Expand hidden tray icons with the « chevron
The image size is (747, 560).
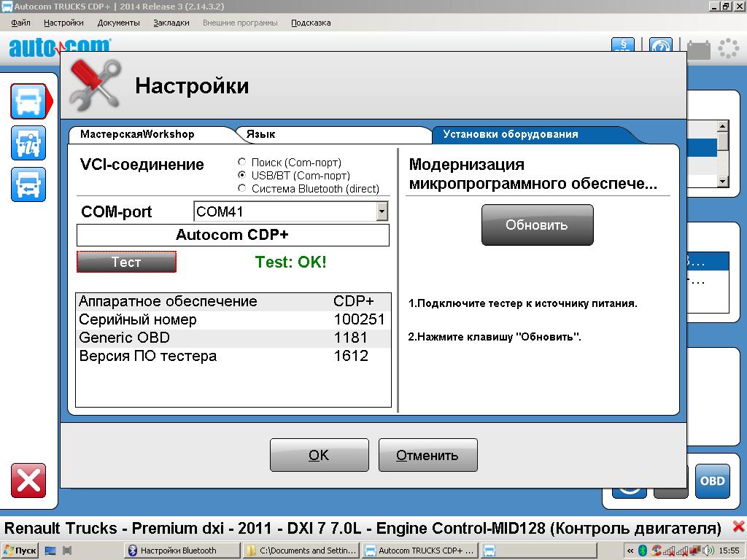pos(630,551)
